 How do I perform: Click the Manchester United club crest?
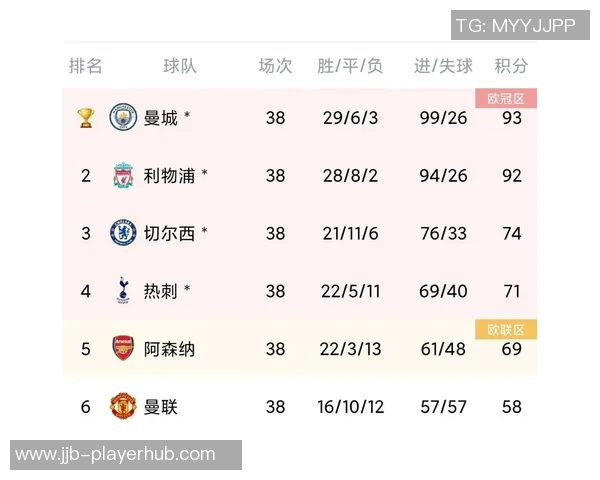(x=122, y=407)
